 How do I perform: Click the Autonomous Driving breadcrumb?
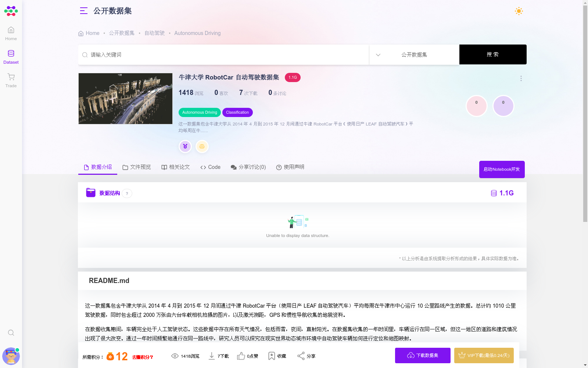click(197, 33)
